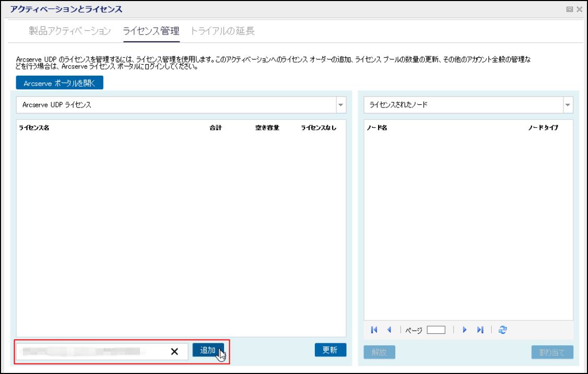Jump to last page of nodes
Viewport: 588px width, 374px height.
click(x=480, y=330)
